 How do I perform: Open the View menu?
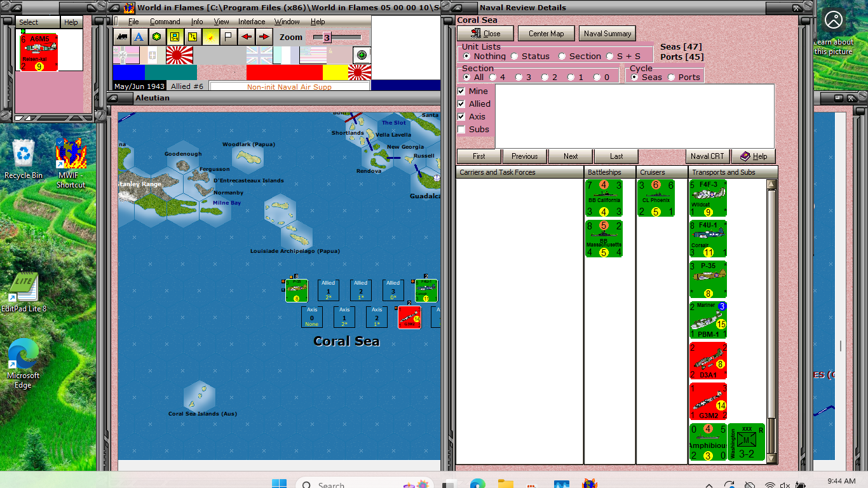point(221,22)
